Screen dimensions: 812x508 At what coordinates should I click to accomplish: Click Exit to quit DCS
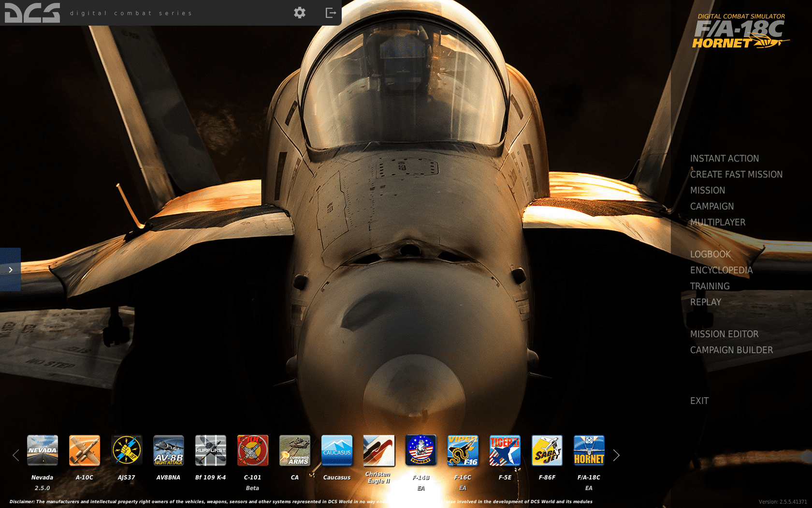(699, 401)
